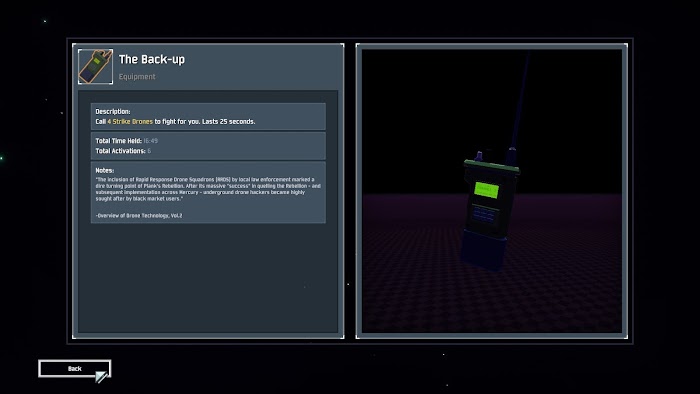This screenshot has height=394, width=700.
Task: Click the 'Description:' heading
Action: 113,112
